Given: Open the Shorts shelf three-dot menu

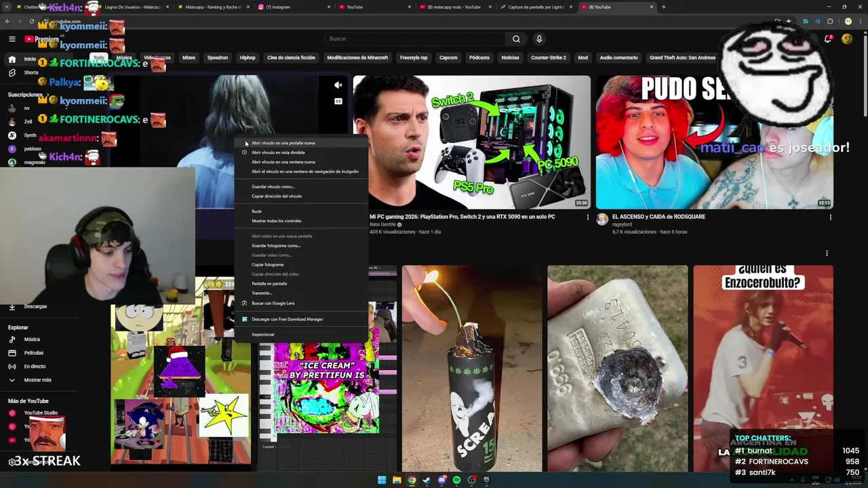Looking at the screenshot, I should pos(827,253).
